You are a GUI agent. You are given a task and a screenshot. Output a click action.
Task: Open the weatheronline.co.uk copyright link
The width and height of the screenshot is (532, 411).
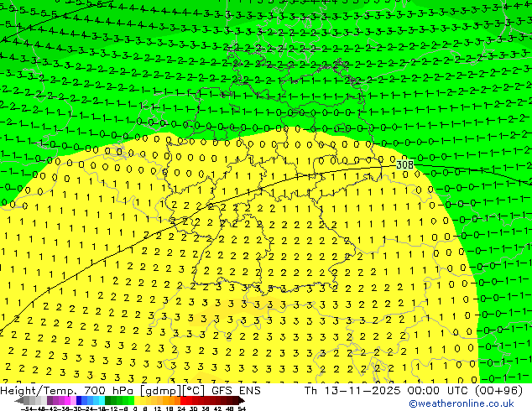(x=462, y=403)
